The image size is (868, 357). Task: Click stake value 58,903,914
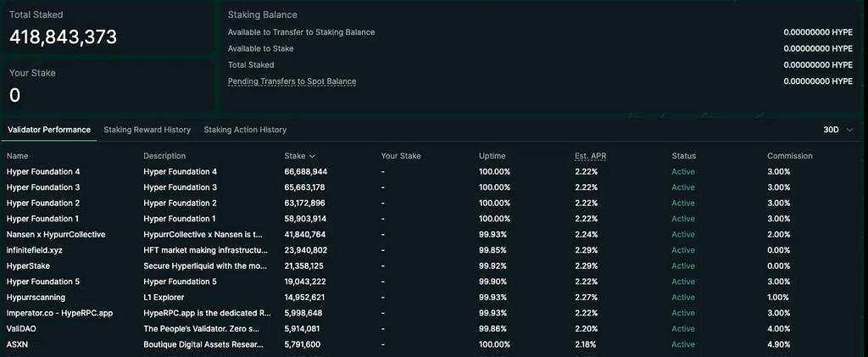coord(305,219)
